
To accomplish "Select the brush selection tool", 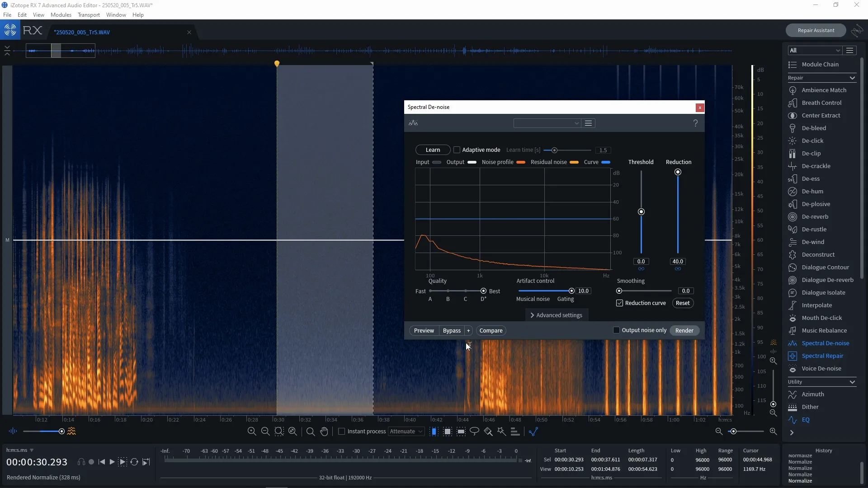I will (x=488, y=432).
